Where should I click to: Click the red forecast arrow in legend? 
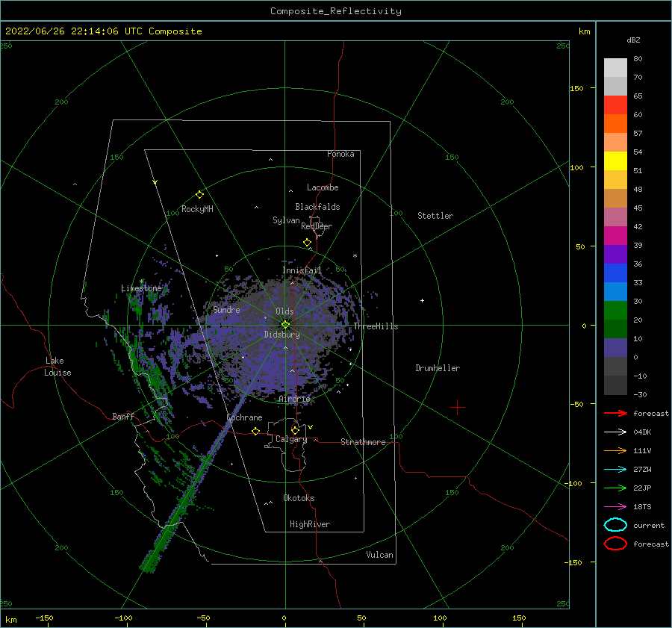point(615,413)
